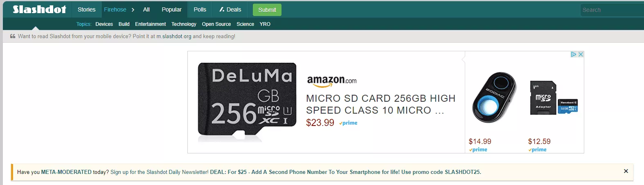Image resolution: width=644 pixels, height=185 pixels.
Task: Open the Devices topic
Action: point(104,24)
